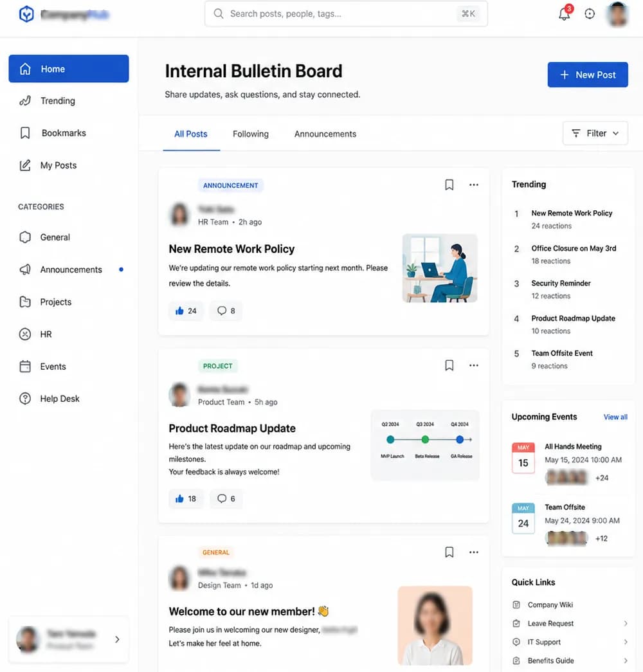The width and height of the screenshot is (643, 672).
Task: Open more options on Product Roadmap Update post
Action: pos(474,365)
